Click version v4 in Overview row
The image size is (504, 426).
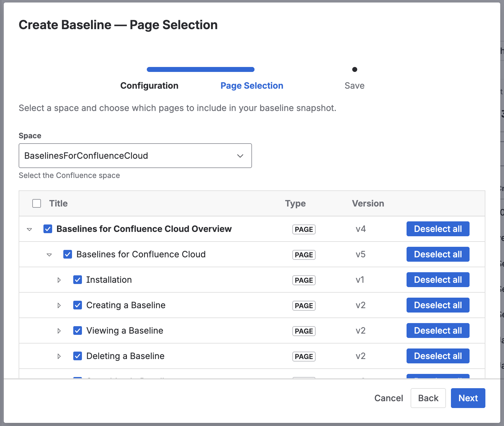361,229
